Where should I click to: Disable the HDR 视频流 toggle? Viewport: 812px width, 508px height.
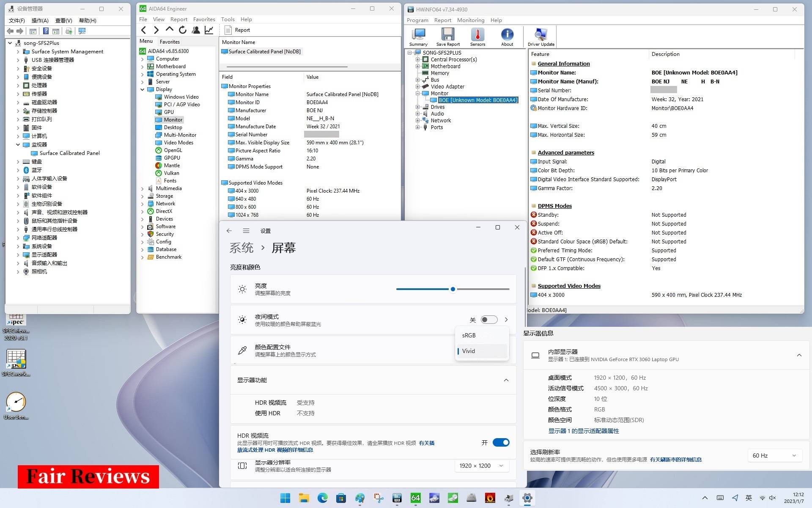click(501, 442)
